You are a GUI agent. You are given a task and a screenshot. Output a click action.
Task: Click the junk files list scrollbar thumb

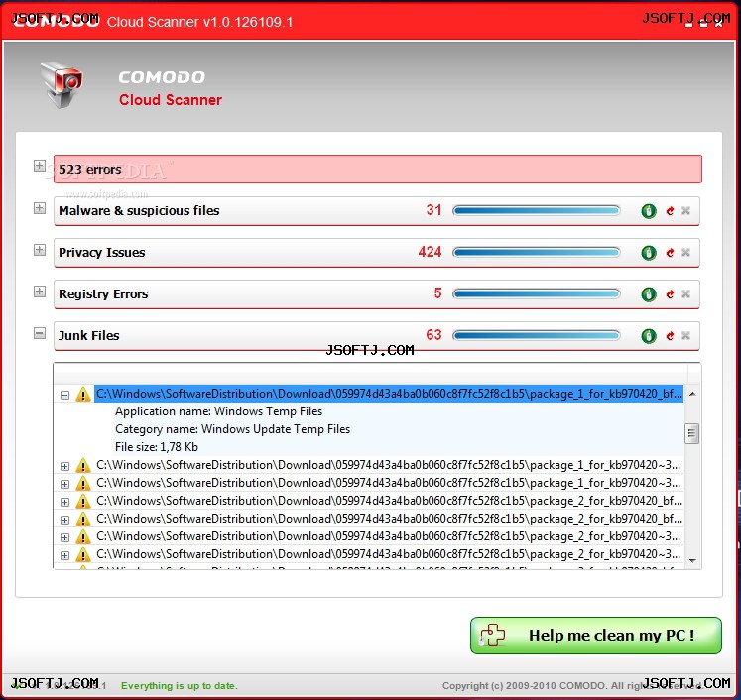click(691, 433)
